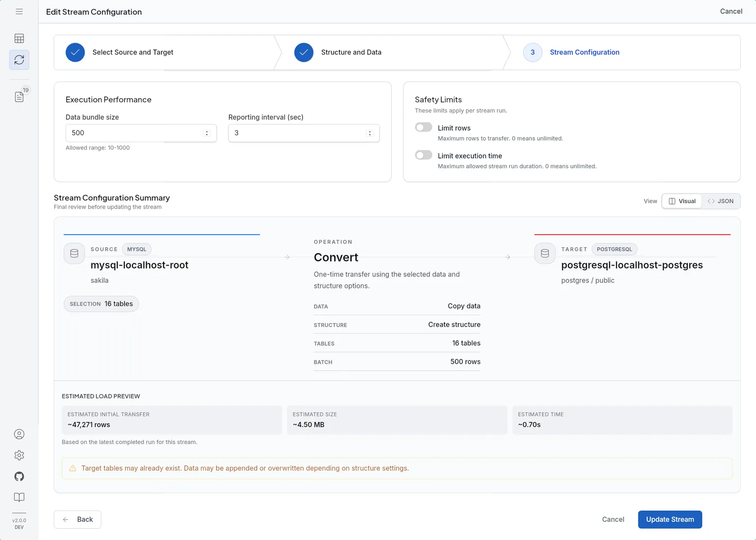Click the Reporting interval stepper arrows

click(x=370, y=133)
